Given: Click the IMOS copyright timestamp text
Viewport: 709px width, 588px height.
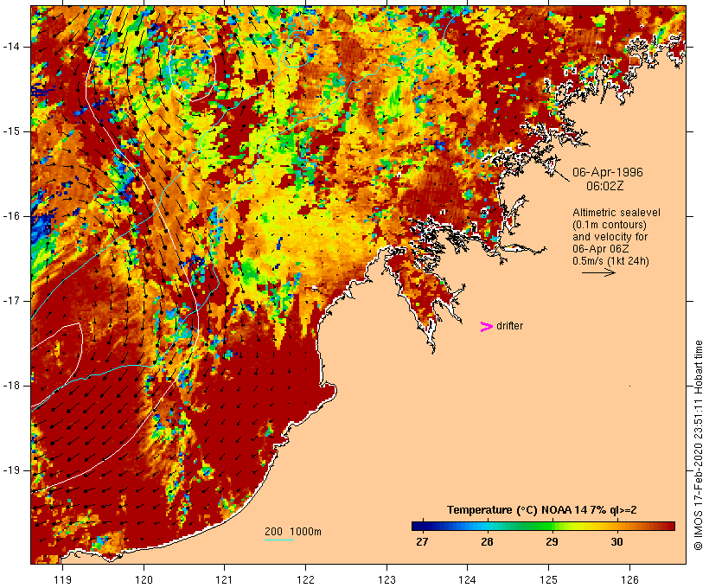Looking at the screenshot, I should 699,445.
